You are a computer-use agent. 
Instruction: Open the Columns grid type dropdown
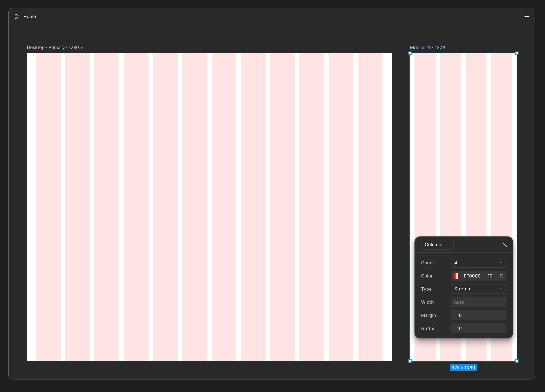coord(437,245)
